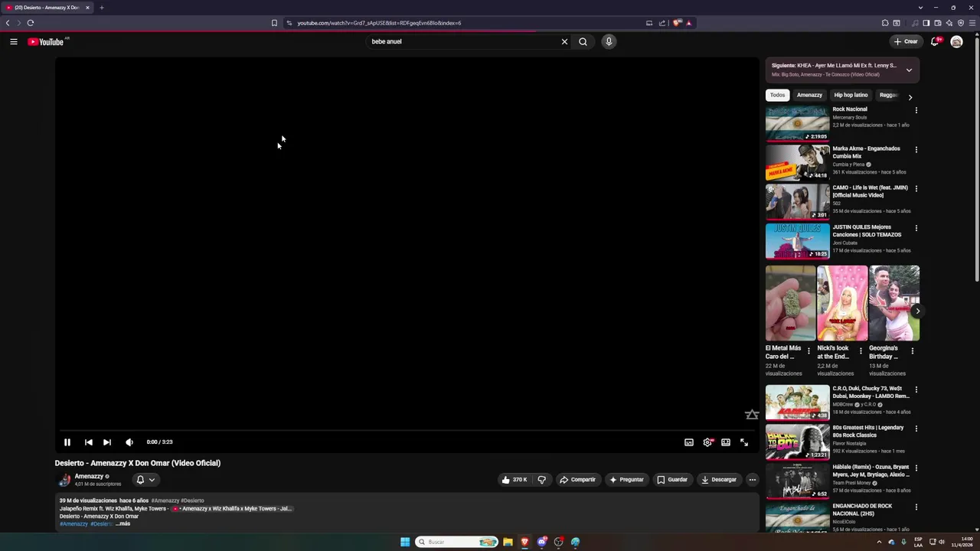Viewport: 980px width, 551px height.
Task: Open Brave Shields lion icon
Action: tap(677, 23)
